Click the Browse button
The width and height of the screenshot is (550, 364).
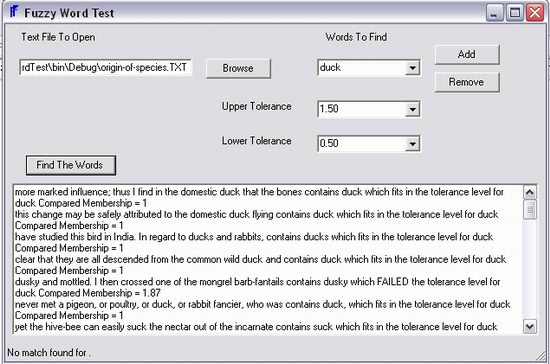pos(238,68)
